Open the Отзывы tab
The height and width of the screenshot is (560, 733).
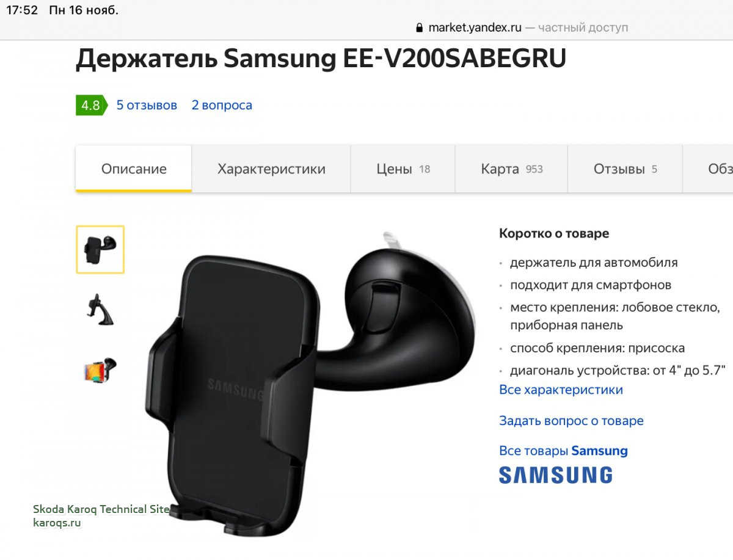[625, 169]
